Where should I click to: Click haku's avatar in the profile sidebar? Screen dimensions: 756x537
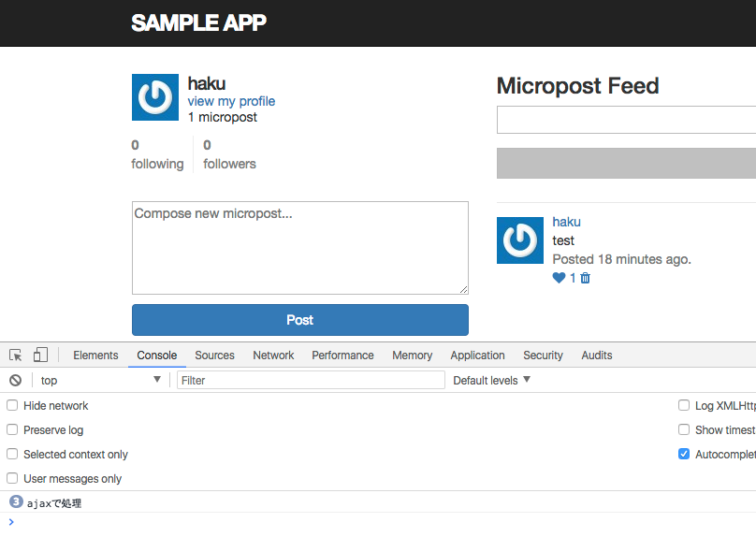coord(155,97)
